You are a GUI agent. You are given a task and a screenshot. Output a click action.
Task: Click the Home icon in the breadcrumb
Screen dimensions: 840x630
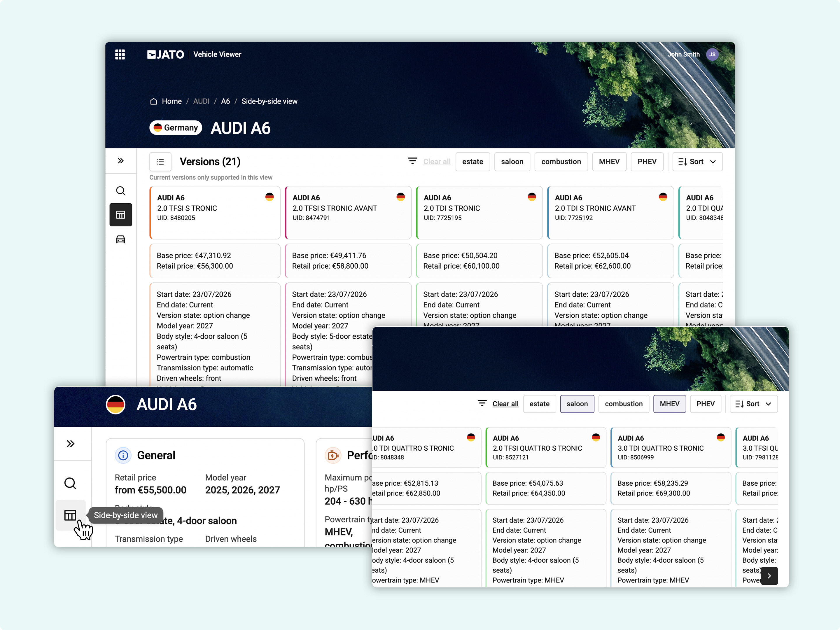pyautogui.click(x=153, y=101)
